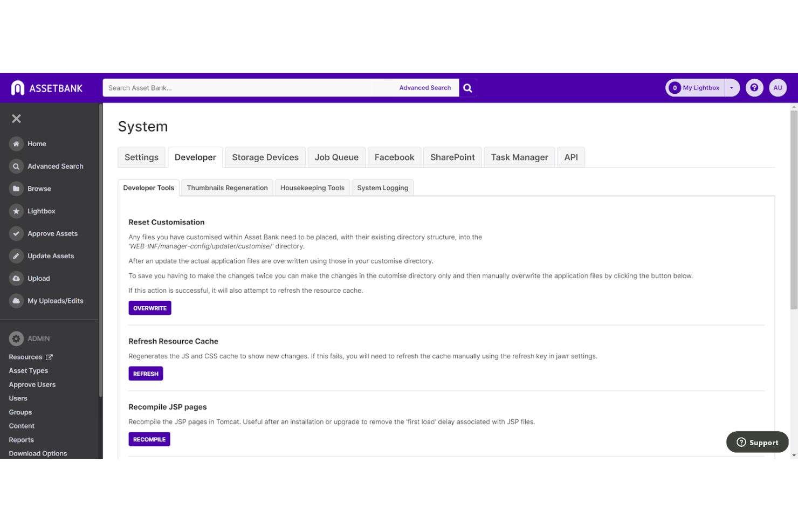Select the SharePoint tab

[x=452, y=157]
